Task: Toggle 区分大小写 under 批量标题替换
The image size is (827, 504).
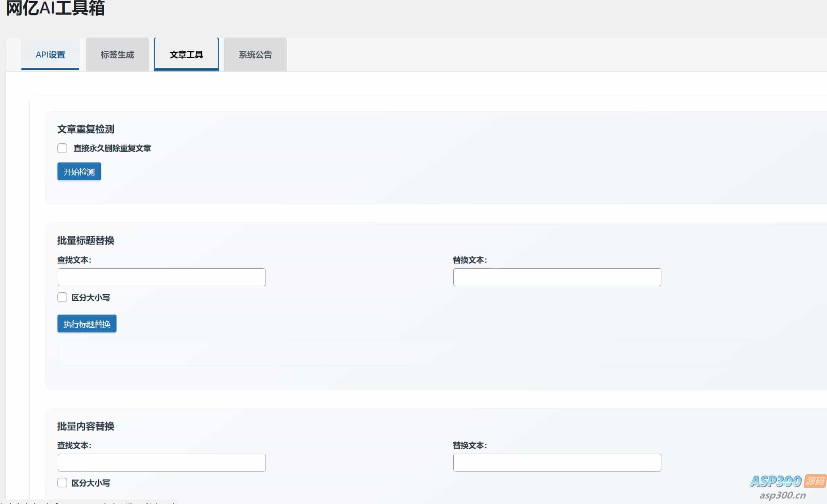Action: coord(62,297)
